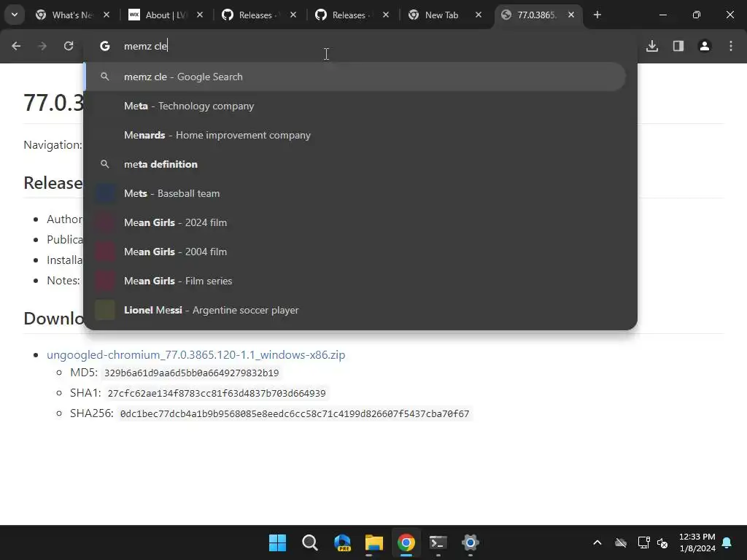Close the New Tab tab
The height and width of the screenshot is (560, 747).
tap(479, 15)
